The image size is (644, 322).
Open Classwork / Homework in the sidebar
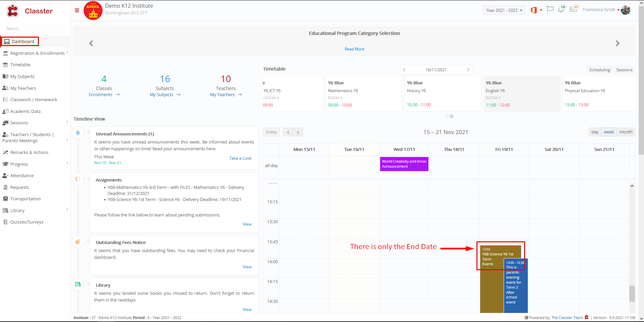coord(34,99)
